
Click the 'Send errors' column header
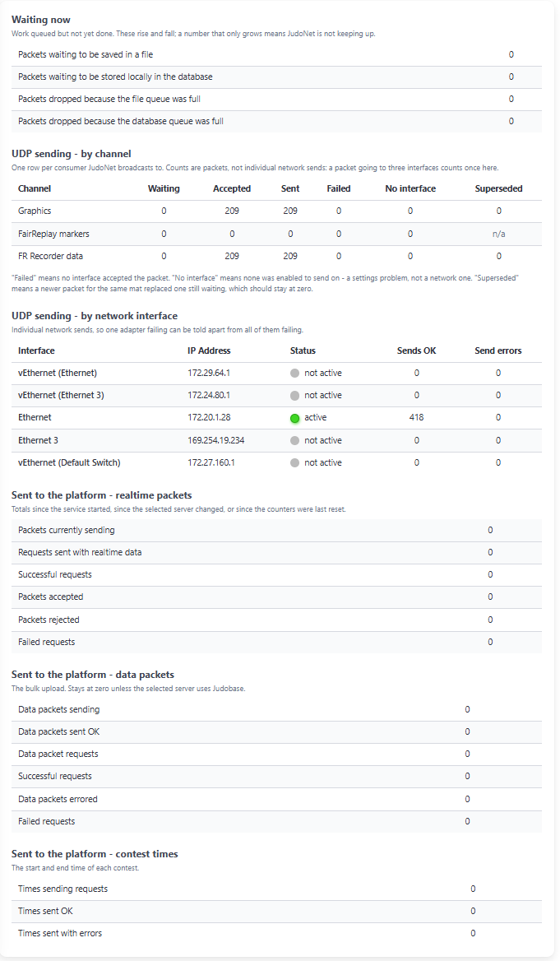coord(498,351)
